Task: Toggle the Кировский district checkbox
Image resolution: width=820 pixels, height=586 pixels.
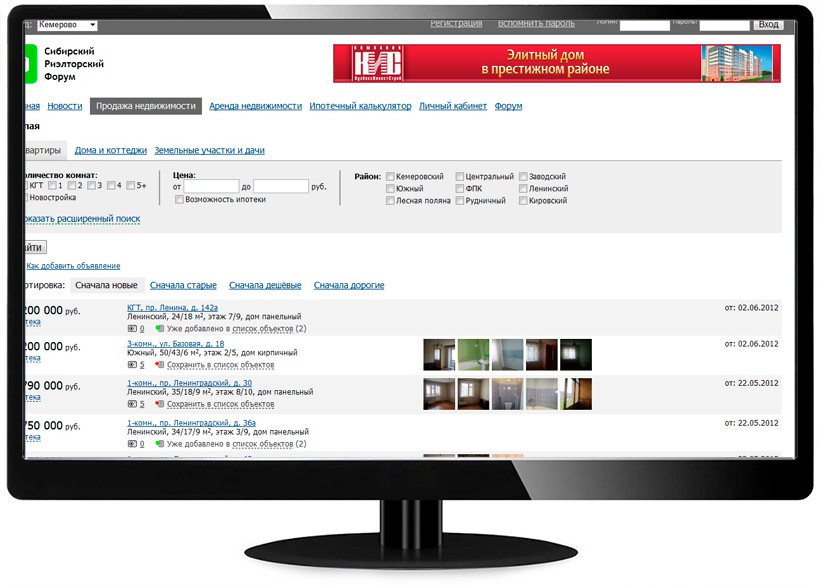Action: coord(523,201)
